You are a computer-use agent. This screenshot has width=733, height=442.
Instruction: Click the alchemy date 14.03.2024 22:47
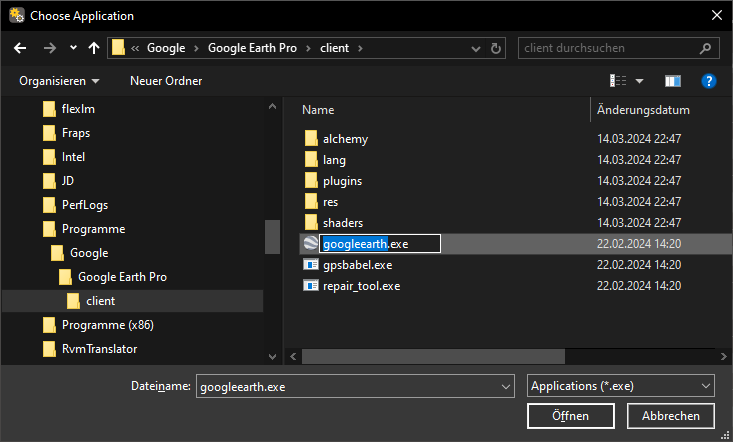click(639, 139)
